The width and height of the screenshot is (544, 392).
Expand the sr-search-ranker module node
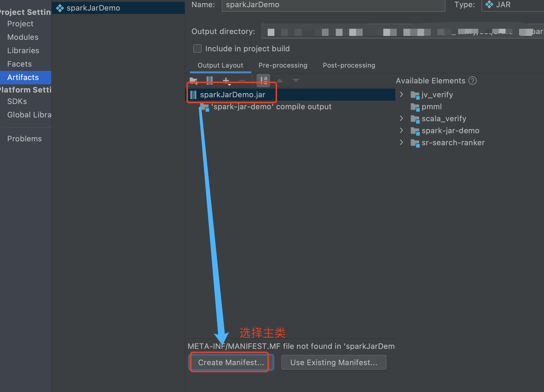point(402,143)
